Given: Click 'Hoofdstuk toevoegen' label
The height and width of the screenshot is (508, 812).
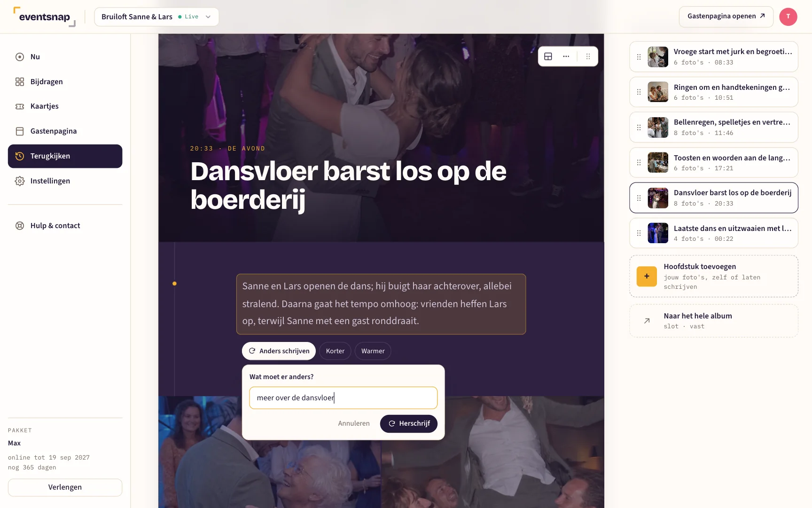Looking at the screenshot, I should click(700, 267).
